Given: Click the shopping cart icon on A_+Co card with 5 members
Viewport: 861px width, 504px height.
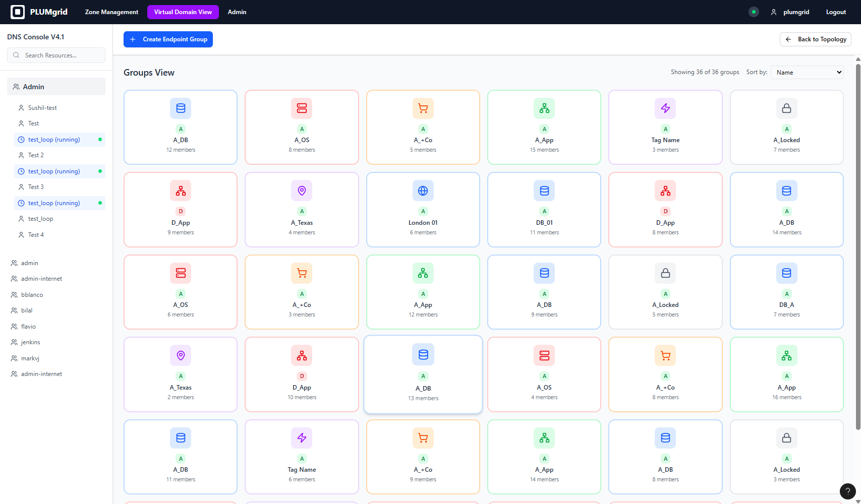Looking at the screenshot, I should 423,108.
